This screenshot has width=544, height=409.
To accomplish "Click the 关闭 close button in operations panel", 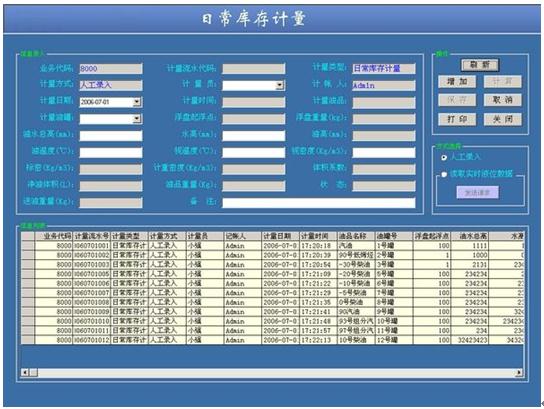I will [x=503, y=119].
